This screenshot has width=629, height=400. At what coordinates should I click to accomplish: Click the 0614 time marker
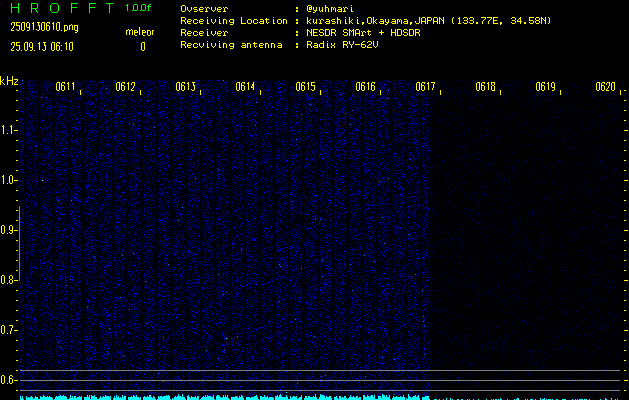tap(245, 87)
